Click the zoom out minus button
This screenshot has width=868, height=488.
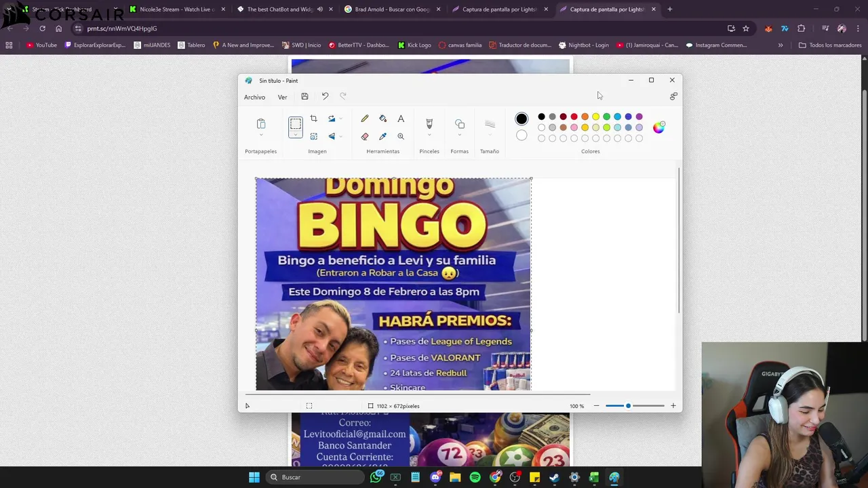point(596,406)
